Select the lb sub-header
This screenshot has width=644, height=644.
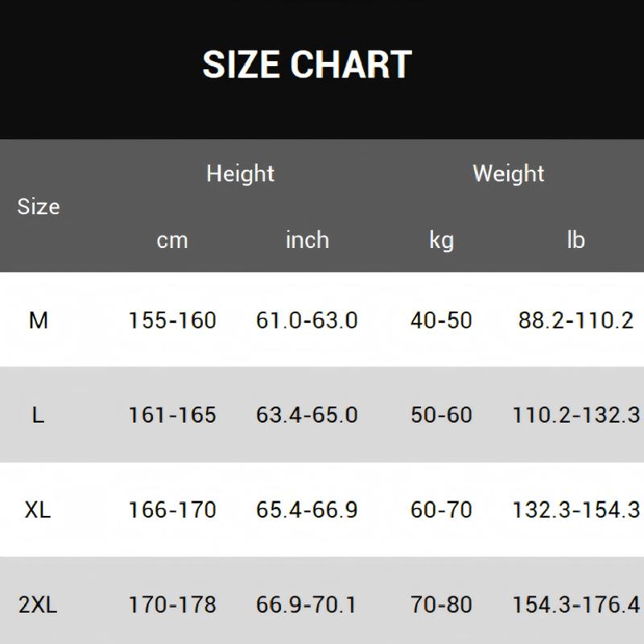pyautogui.click(x=576, y=240)
